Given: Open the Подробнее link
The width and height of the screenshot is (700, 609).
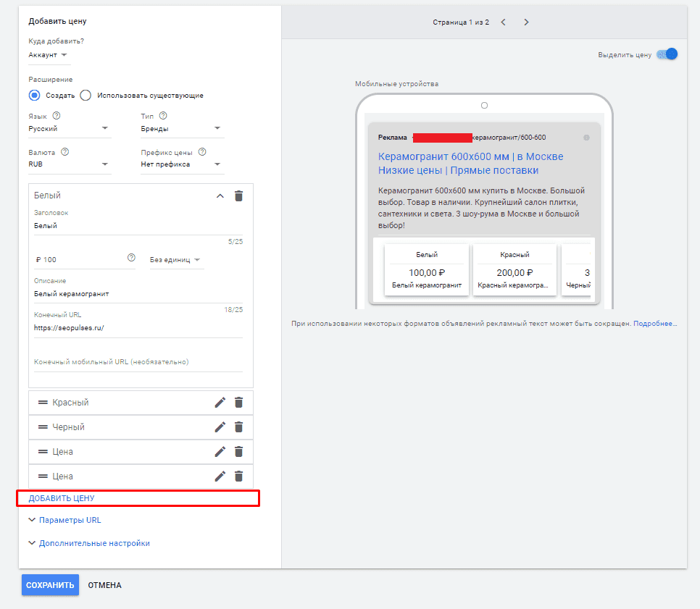Looking at the screenshot, I should coord(655,324).
